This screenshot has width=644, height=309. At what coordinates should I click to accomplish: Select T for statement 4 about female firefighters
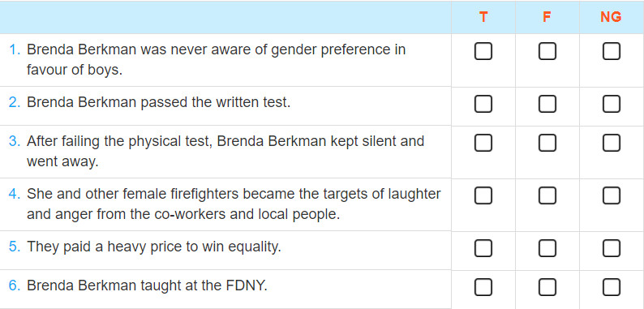[483, 195]
